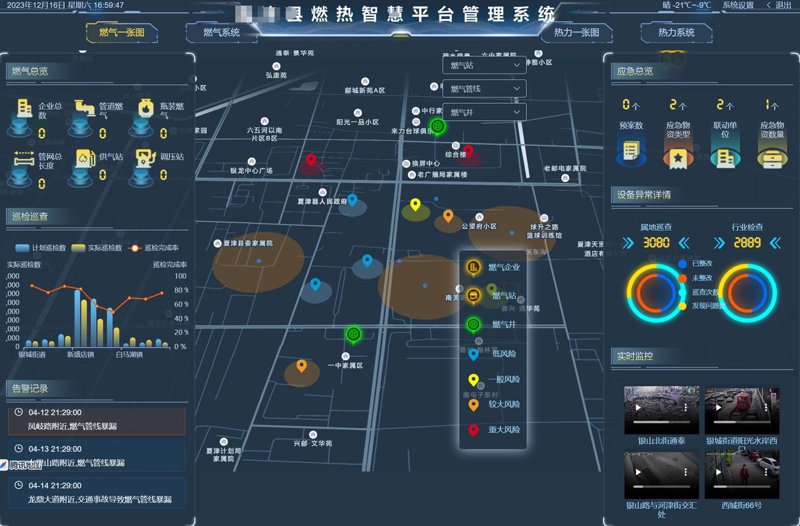The width and height of the screenshot is (800, 526).
Task: Click the 退出 logout link
Action: tap(780, 5)
